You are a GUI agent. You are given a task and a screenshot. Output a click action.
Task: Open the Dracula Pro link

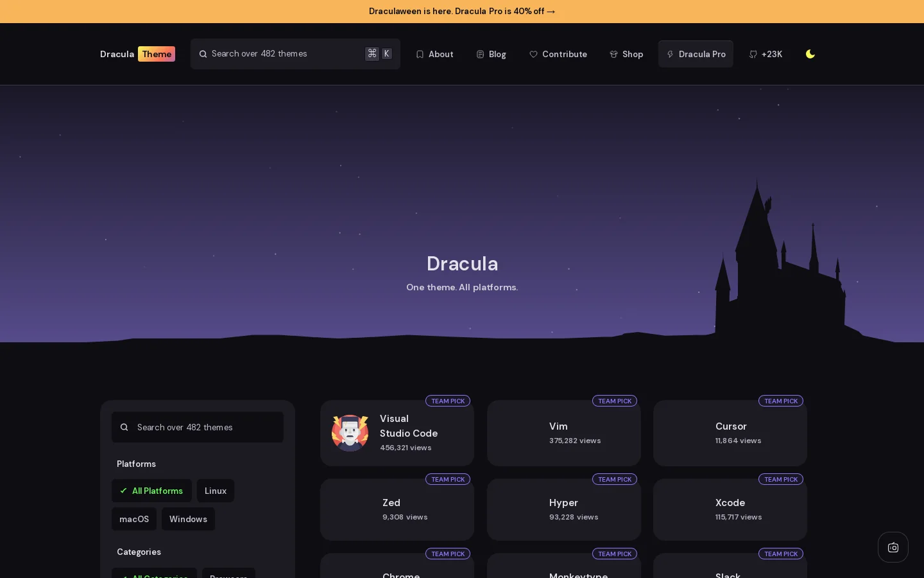696,55
